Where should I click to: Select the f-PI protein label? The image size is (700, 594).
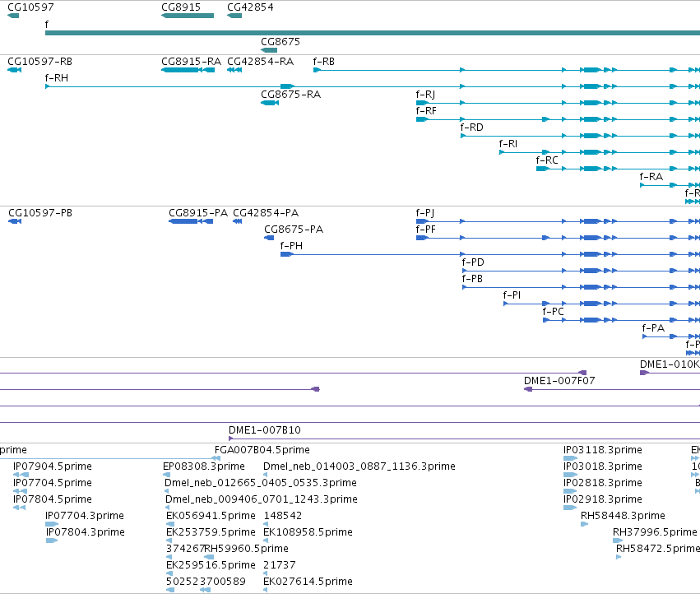[x=512, y=295]
